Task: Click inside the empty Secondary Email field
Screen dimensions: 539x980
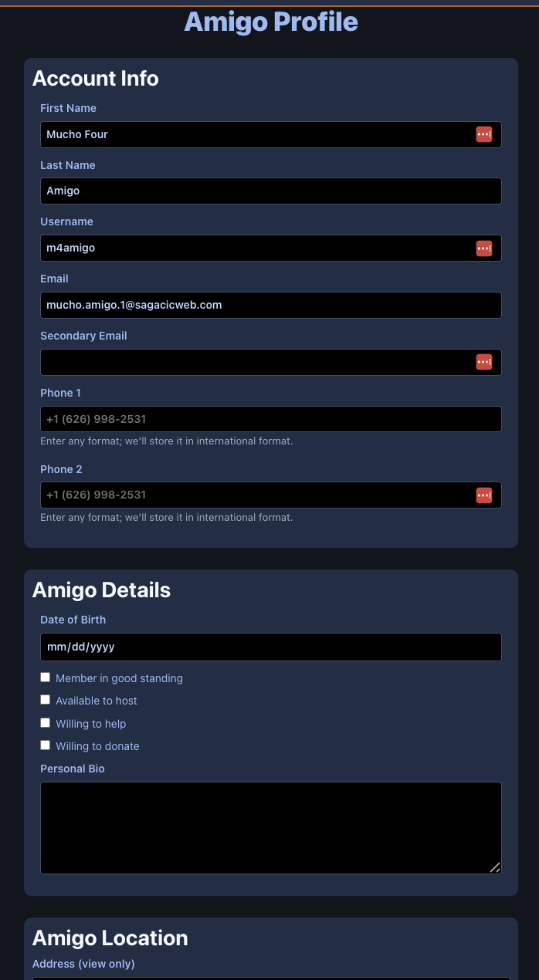Action: (232, 361)
